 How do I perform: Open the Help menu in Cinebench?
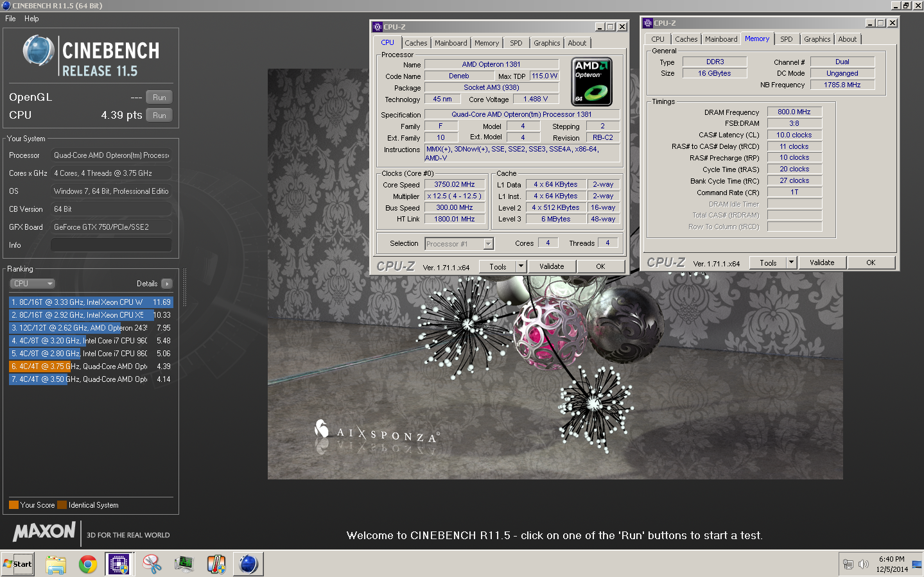pyautogui.click(x=31, y=19)
